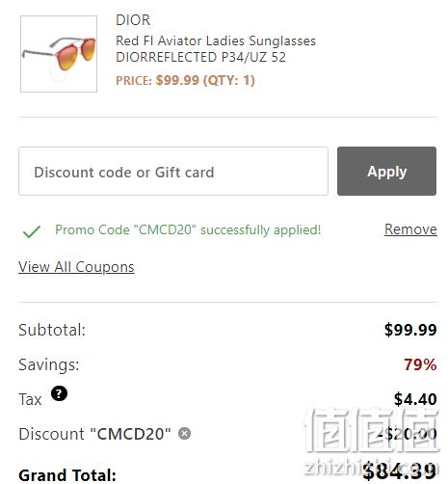Click the Savings label
The width and height of the screenshot is (448, 484).
pos(49,364)
